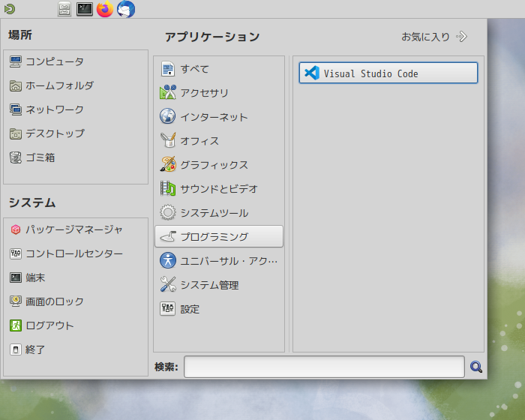Switch to お気に入り favorites view
The image size is (525, 420).
coord(434,37)
